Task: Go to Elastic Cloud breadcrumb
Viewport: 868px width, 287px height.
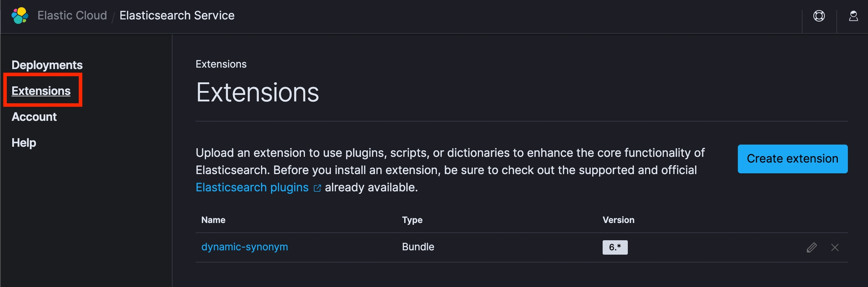Action: 72,15
